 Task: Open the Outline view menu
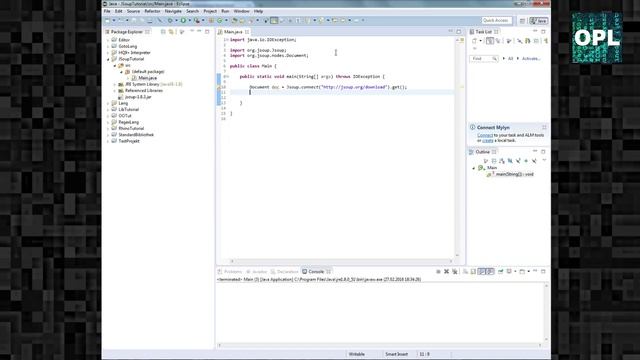(544, 160)
